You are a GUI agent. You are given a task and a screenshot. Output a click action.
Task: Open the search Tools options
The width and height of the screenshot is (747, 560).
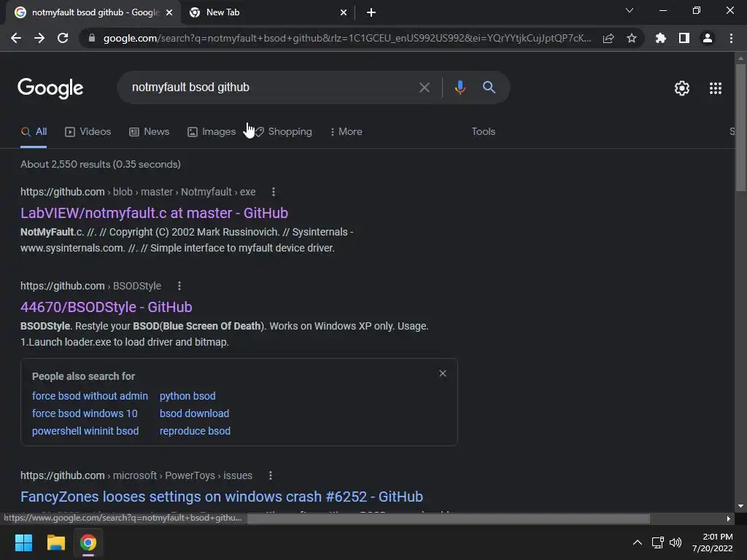[483, 131]
